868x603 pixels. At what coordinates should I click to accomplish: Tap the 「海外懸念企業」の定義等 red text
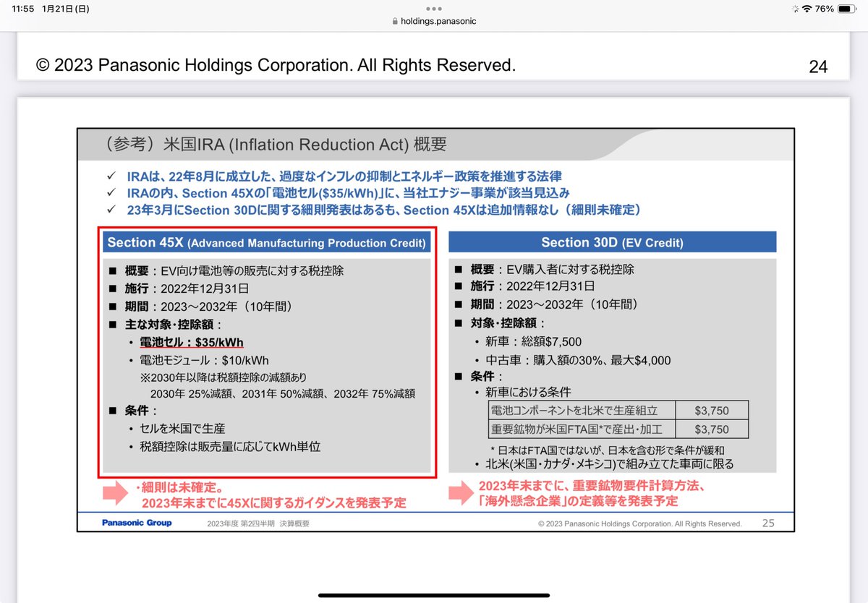coord(578,501)
